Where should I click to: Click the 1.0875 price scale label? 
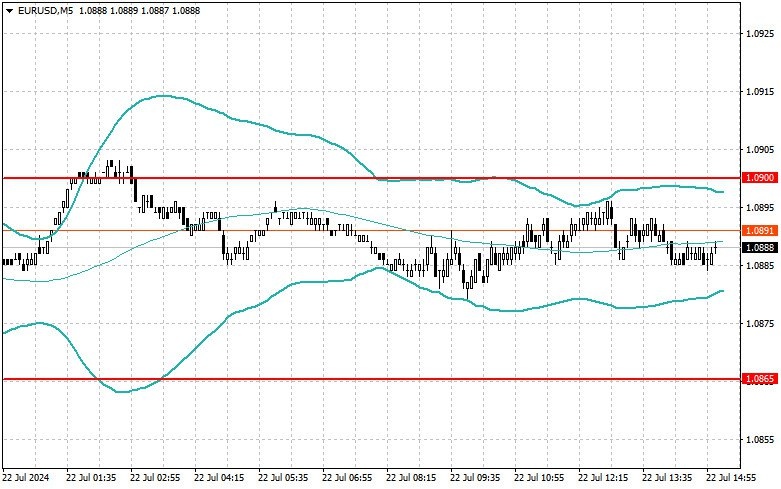[x=760, y=324]
